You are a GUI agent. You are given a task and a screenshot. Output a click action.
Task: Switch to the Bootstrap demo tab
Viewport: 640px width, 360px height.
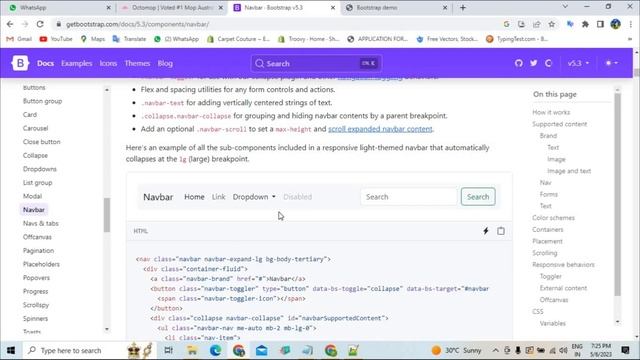pos(396,8)
